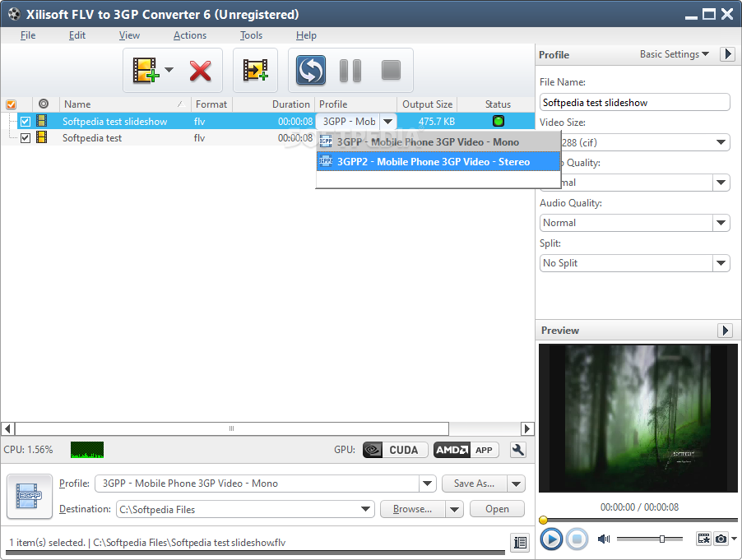Image resolution: width=742 pixels, height=560 pixels.
Task: Open the View menu
Action: coord(129,35)
